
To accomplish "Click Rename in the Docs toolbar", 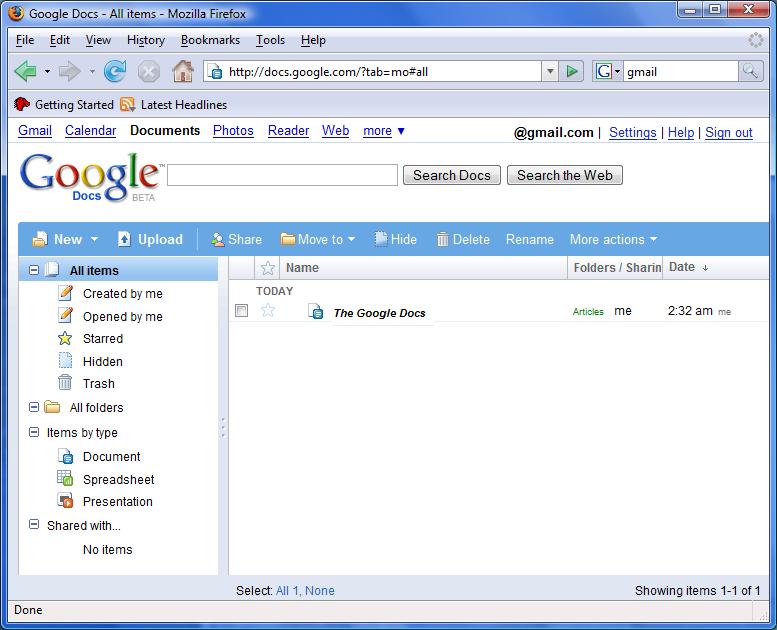I will pyautogui.click(x=529, y=239).
